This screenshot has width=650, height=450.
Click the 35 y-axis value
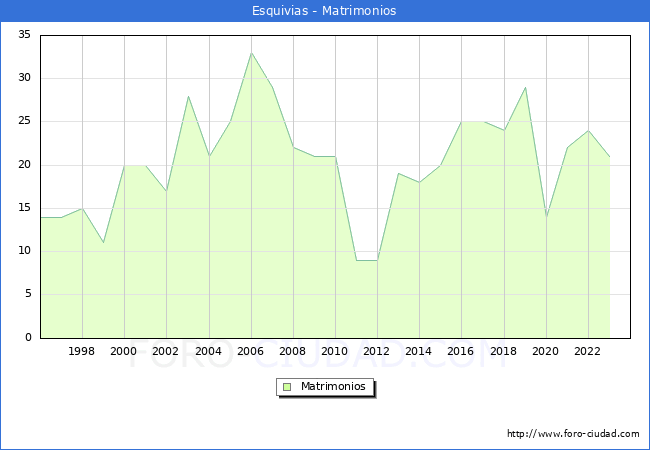[24, 34]
